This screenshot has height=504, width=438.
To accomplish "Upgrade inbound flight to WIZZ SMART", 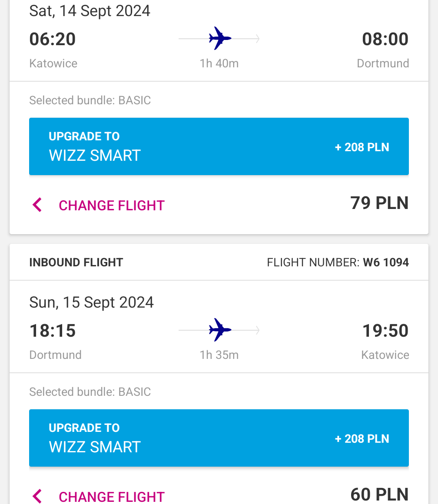I will [219, 438].
